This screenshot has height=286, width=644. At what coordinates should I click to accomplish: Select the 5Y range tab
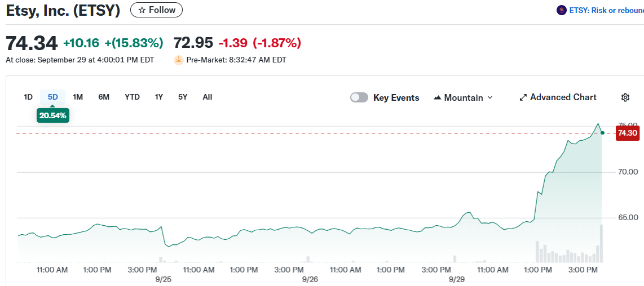tap(183, 97)
